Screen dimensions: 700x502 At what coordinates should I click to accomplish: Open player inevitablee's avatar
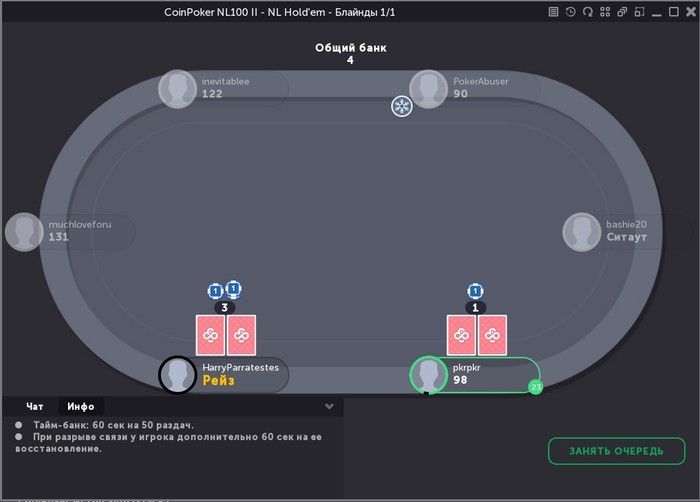coord(178,89)
